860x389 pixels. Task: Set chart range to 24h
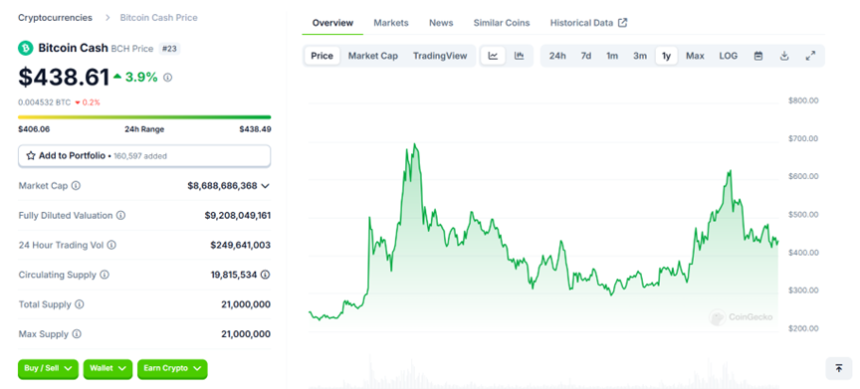pyautogui.click(x=557, y=56)
